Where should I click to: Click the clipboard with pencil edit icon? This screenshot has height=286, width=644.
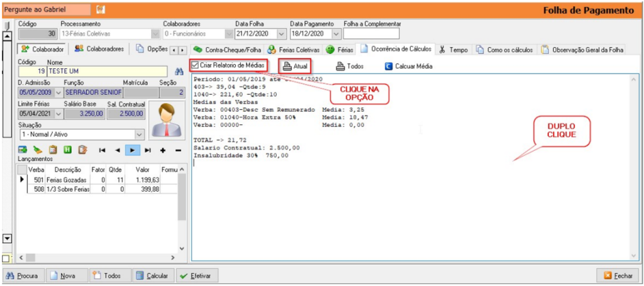(x=83, y=150)
